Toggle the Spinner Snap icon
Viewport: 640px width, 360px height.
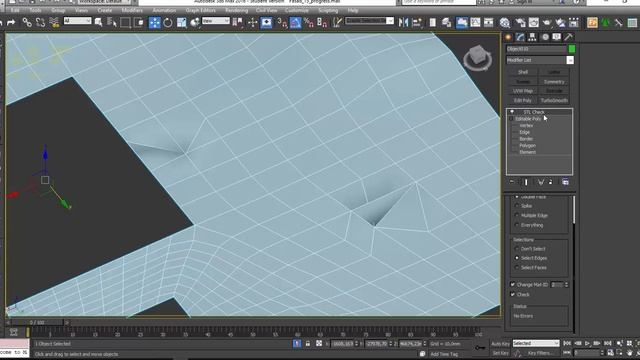pyautogui.click(x=322, y=23)
